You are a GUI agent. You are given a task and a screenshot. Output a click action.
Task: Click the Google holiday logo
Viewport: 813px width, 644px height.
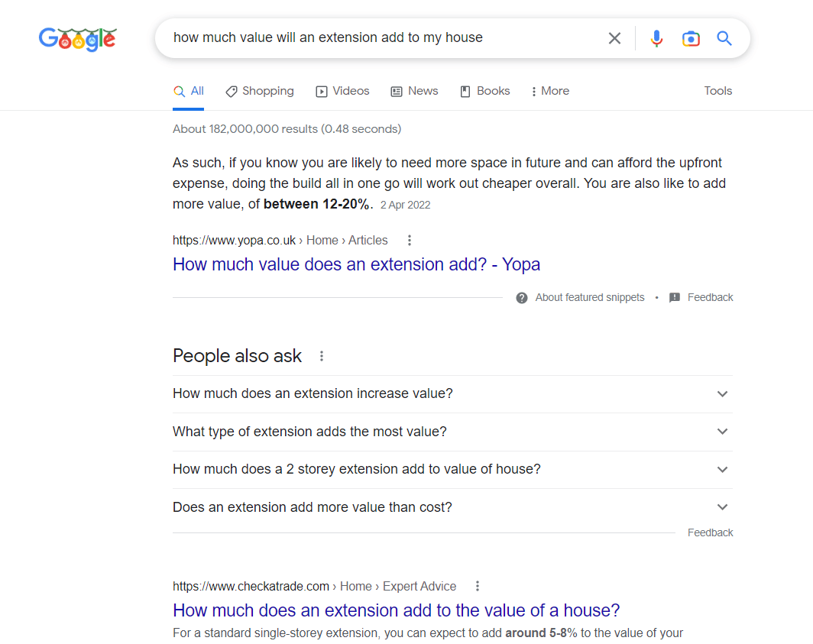[77, 38]
